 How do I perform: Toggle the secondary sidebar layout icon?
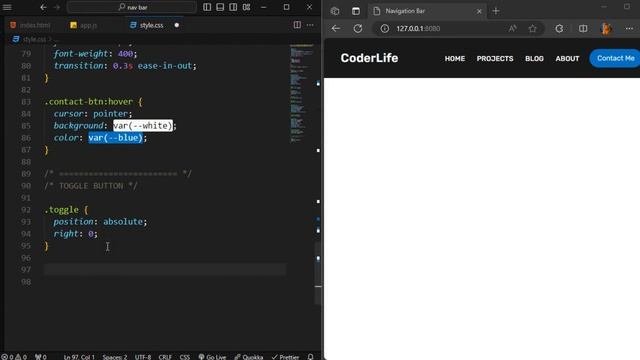[x=233, y=7]
